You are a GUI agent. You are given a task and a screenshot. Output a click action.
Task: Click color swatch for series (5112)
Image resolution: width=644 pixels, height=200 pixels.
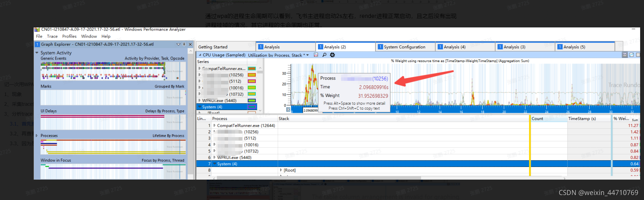pos(252,81)
